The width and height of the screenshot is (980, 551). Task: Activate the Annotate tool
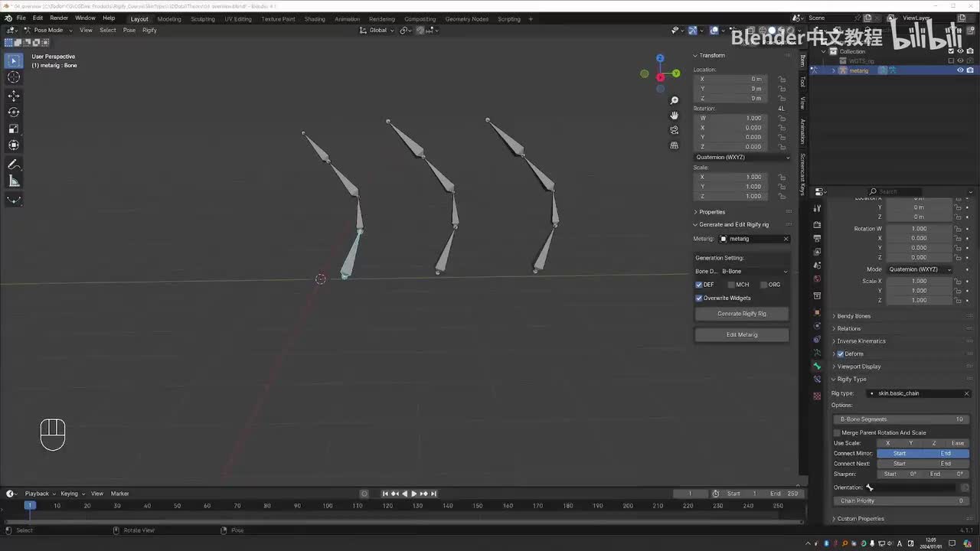pyautogui.click(x=14, y=165)
